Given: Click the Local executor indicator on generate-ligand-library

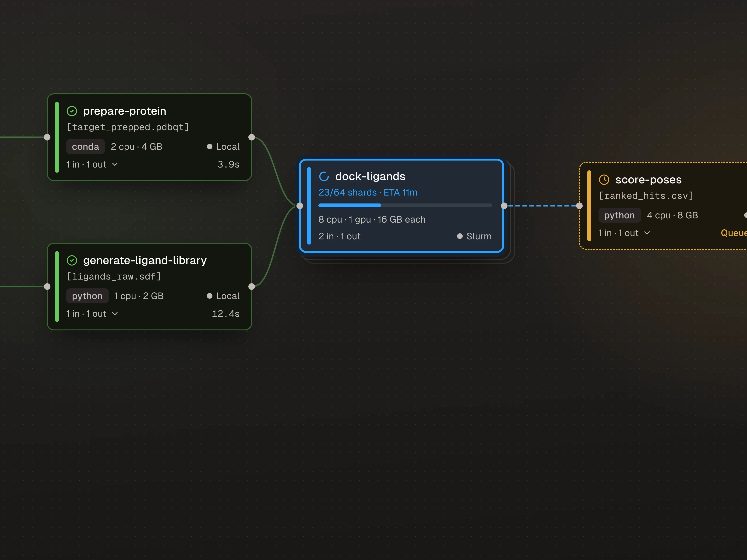Looking at the screenshot, I should tap(223, 296).
